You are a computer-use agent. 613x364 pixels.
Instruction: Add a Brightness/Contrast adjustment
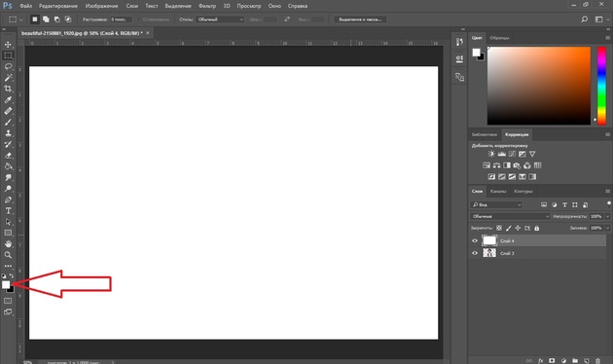click(x=491, y=154)
